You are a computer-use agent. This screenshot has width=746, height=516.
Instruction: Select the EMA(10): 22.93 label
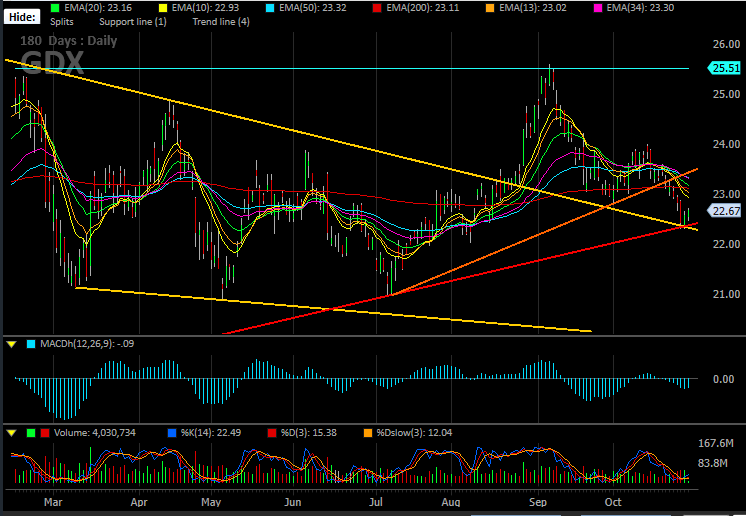pos(205,8)
